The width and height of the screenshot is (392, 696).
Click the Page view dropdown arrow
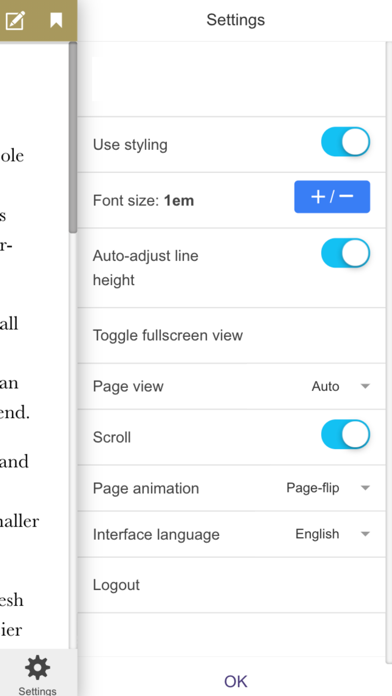click(x=365, y=386)
